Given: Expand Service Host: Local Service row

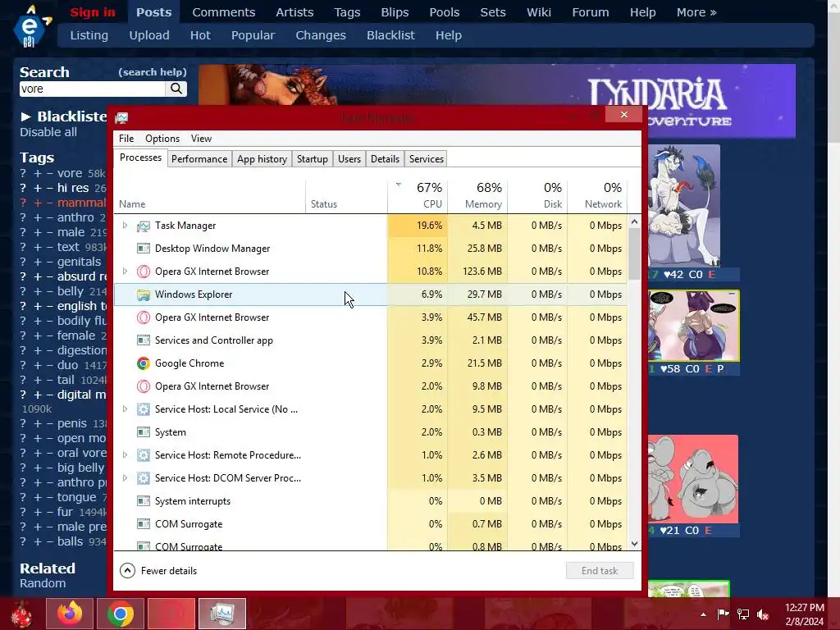Looking at the screenshot, I should 125,409.
